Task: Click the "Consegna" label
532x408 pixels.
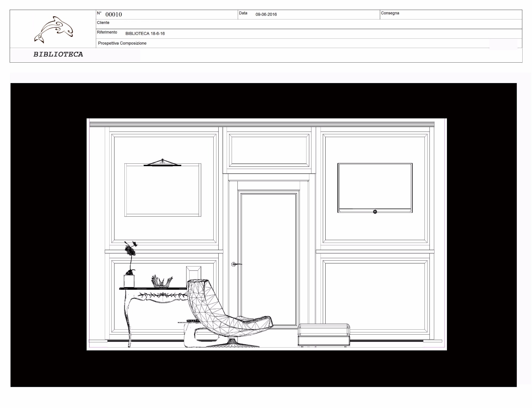Action: [x=390, y=13]
